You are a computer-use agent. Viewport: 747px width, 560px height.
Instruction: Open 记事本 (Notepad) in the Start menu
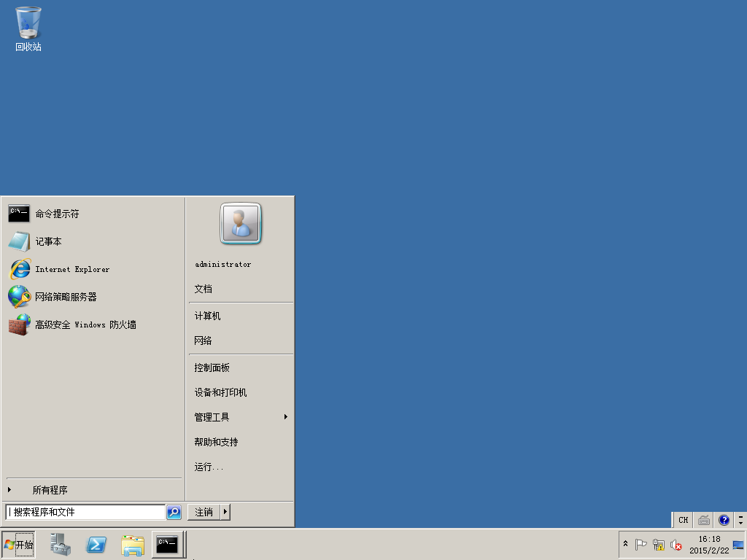tap(93, 241)
